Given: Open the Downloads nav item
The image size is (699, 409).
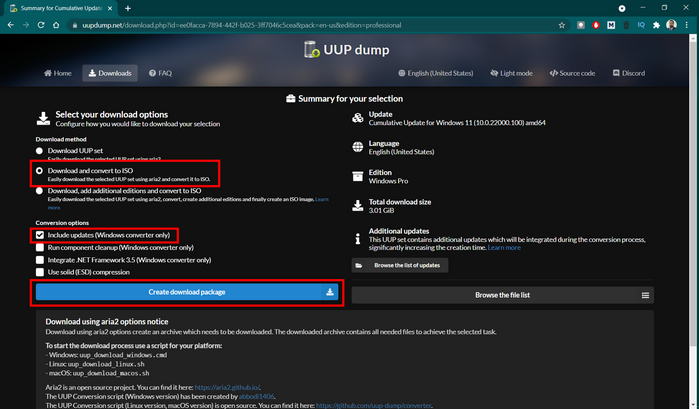Looking at the screenshot, I should 110,73.
